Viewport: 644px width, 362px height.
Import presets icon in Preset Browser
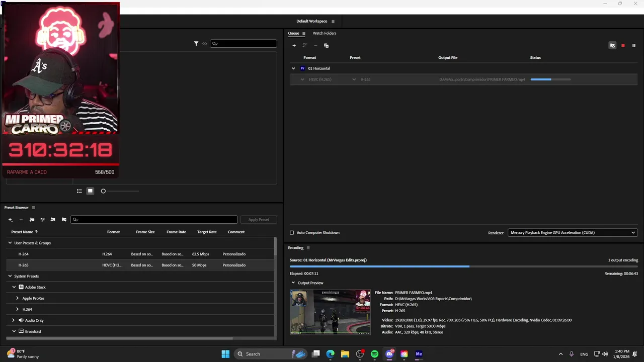click(x=53, y=220)
